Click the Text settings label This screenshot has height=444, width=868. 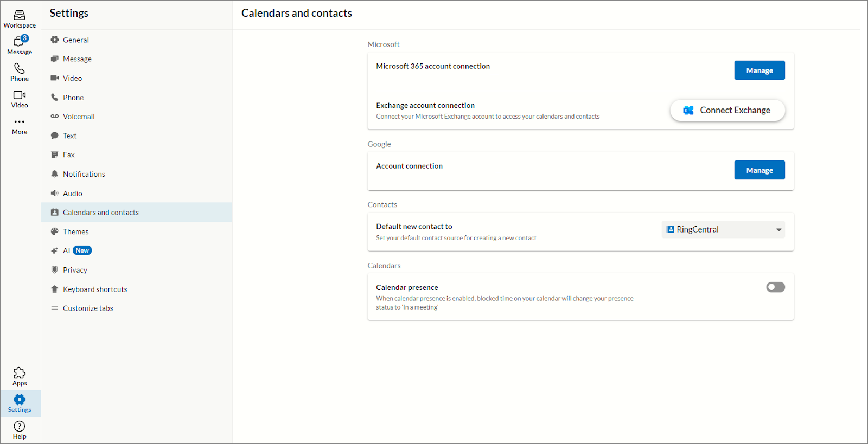click(x=69, y=136)
